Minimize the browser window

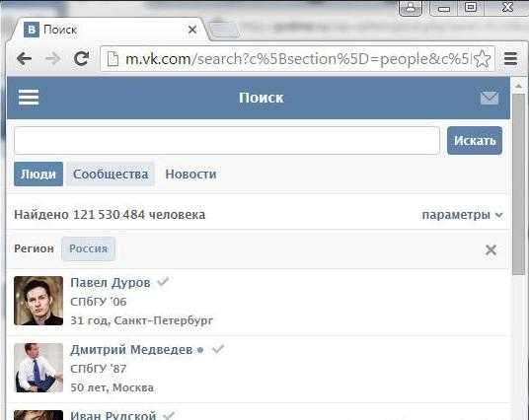pyautogui.click(x=444, y=8)
